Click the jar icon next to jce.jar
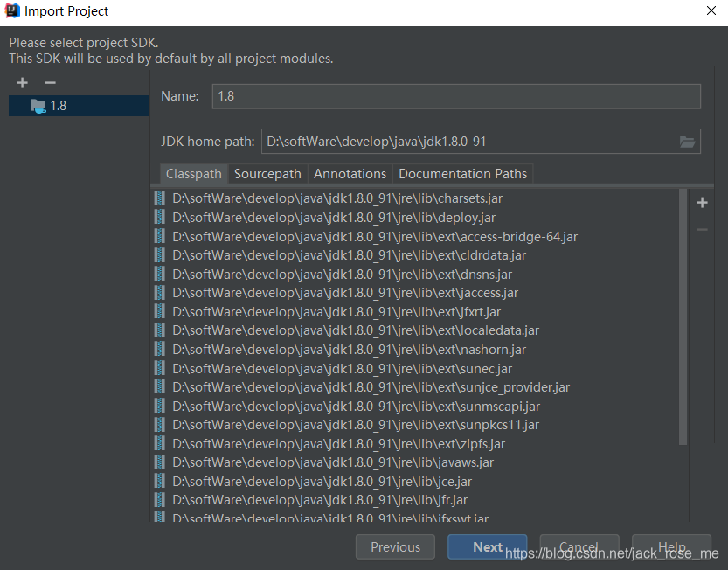The width and height of the screenshot is (728, 570). [159, 482]
